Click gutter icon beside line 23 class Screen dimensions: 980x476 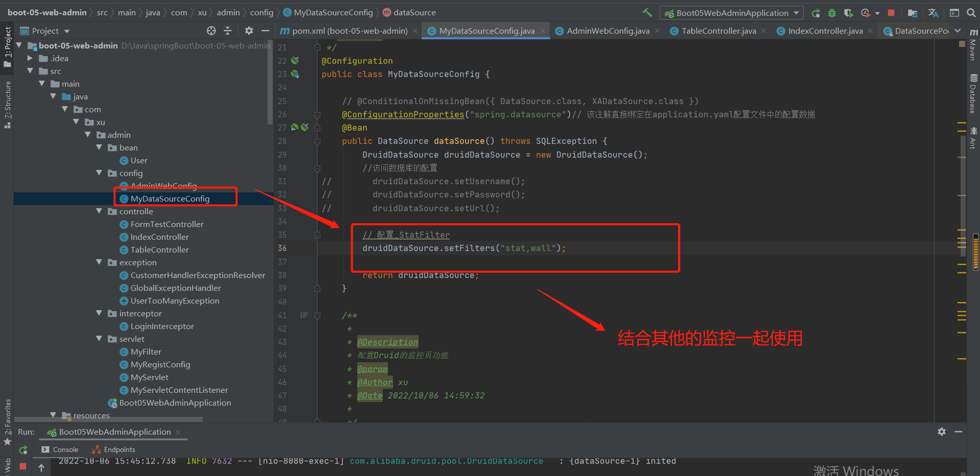click(295, 74)
